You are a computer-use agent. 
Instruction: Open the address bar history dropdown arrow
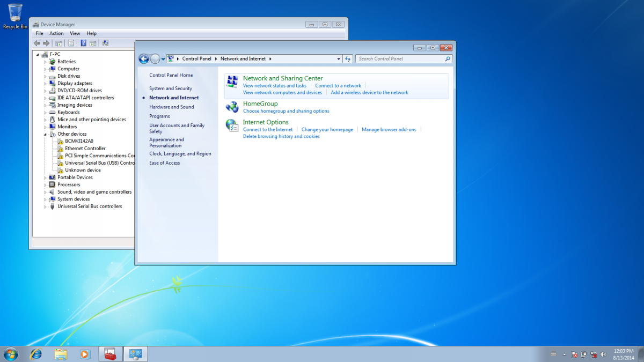click(339, 59)
